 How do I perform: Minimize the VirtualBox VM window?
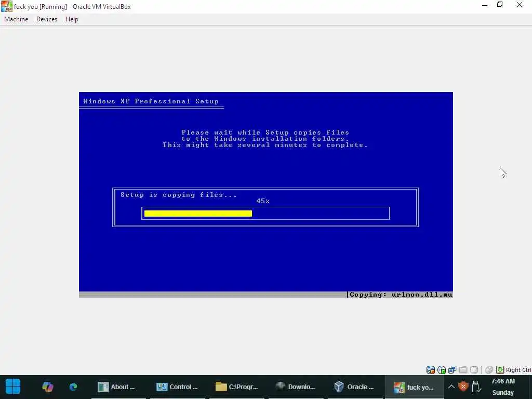point(485,5)
